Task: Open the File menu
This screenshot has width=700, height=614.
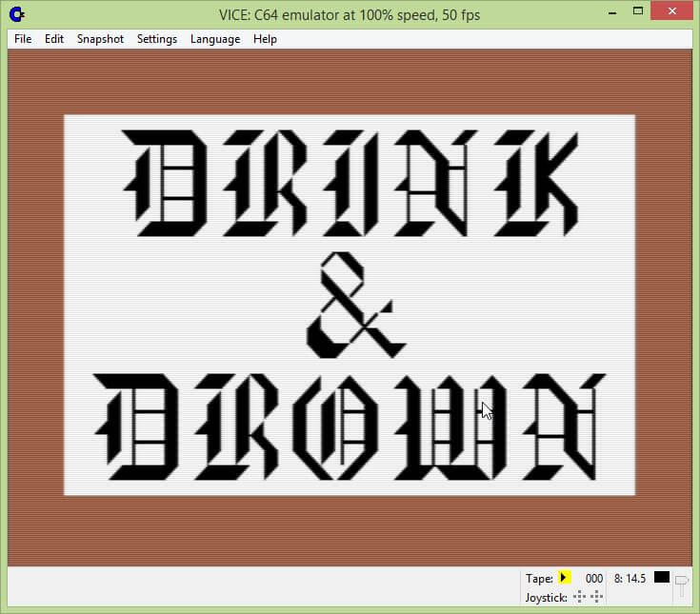Action: tap(23, 39)
